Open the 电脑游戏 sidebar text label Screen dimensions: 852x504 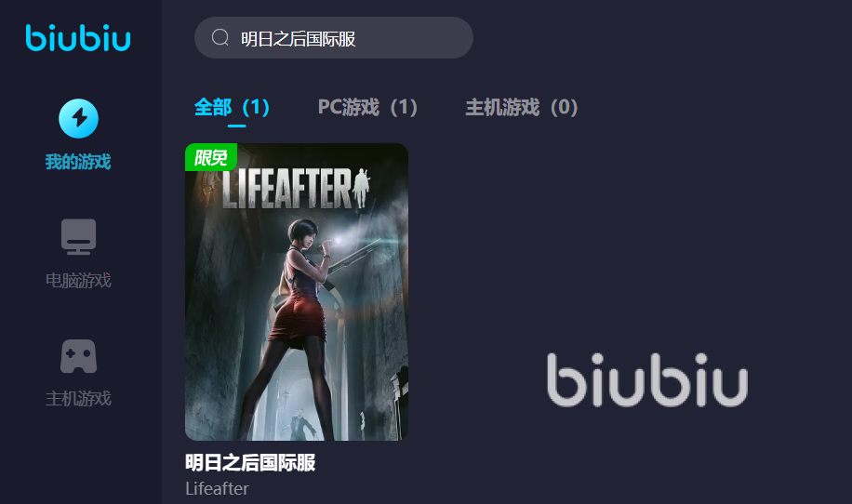[x=78, y=280]
